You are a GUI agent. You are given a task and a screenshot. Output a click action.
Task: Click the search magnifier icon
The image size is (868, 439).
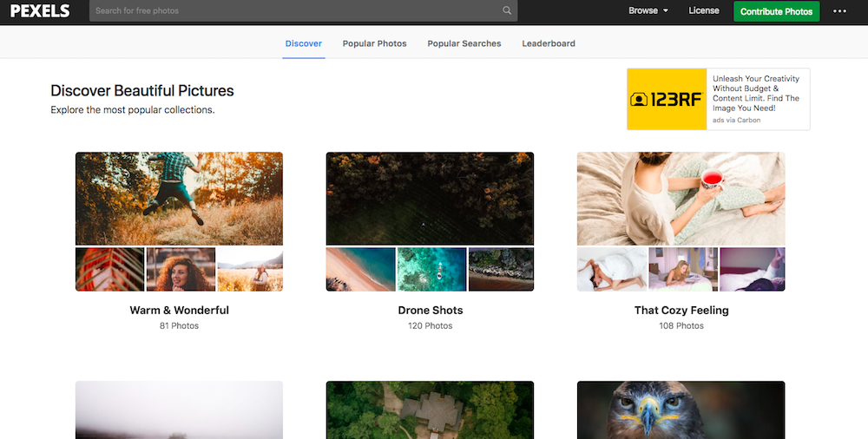(507, 10)
